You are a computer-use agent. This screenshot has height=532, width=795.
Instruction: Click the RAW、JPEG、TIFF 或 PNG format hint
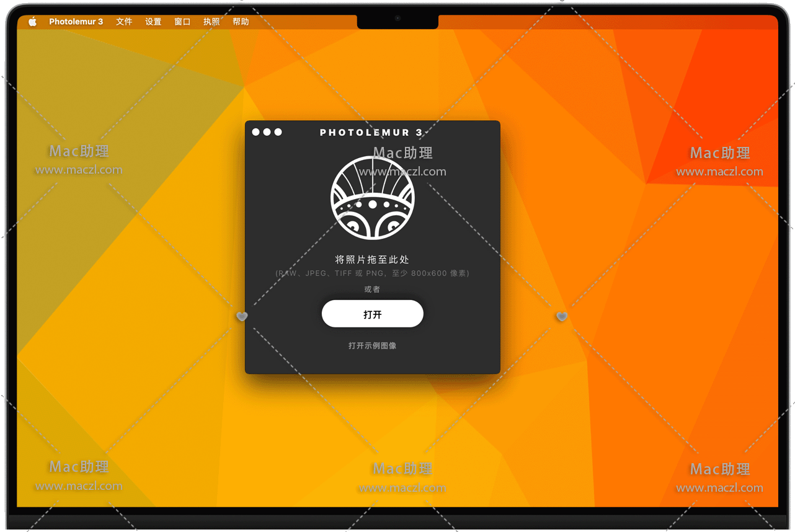[x=373, y=273]
